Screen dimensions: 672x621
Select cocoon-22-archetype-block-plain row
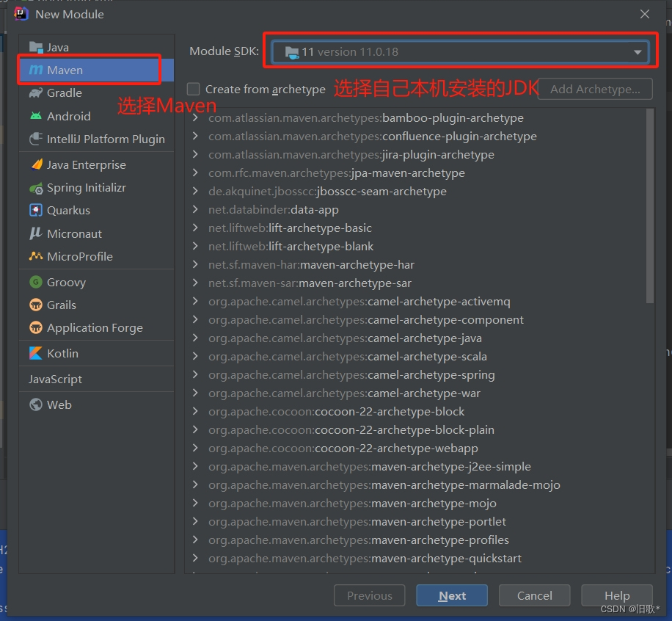(x=416, y=429)
